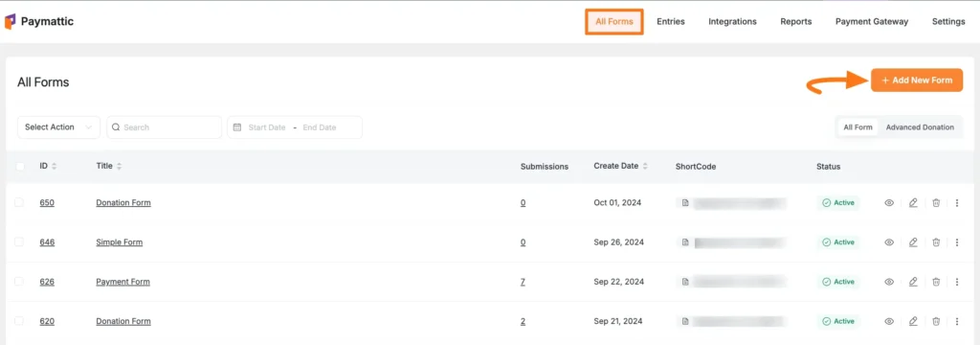The image size is (980, 345).
Task: Tick the select-all checkbox in header
Action: (x=19, y=167)
